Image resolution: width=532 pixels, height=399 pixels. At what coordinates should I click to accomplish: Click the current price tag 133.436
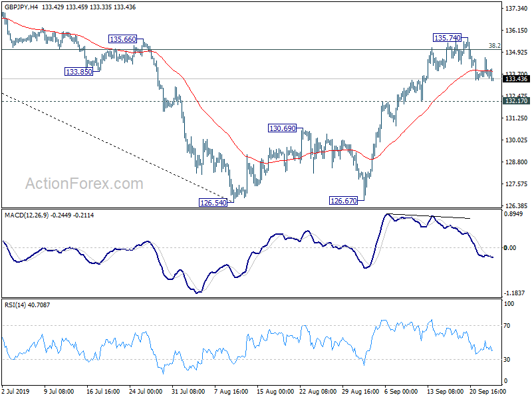(516, 79)
